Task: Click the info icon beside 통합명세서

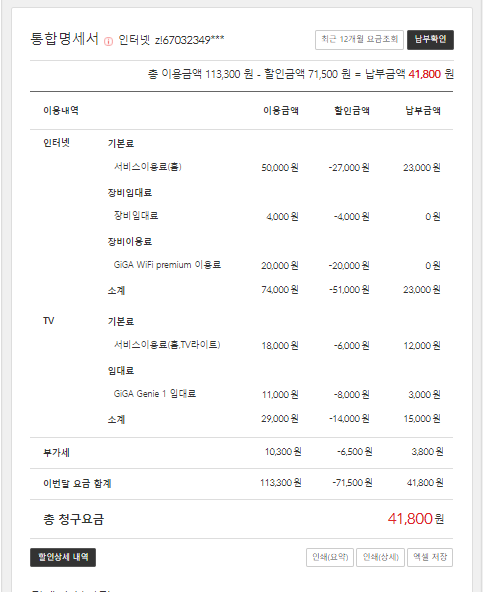Action: (x=108, y=41)
